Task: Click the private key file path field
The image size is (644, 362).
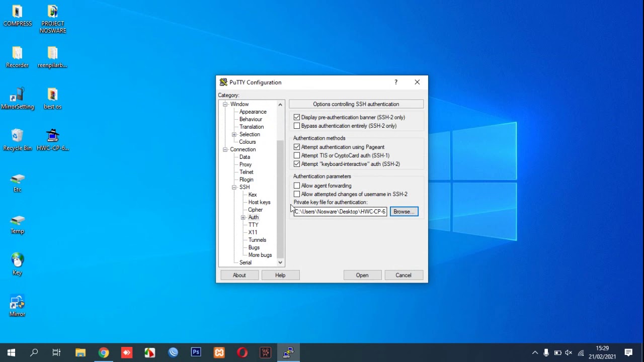Action: click(340, 212)
